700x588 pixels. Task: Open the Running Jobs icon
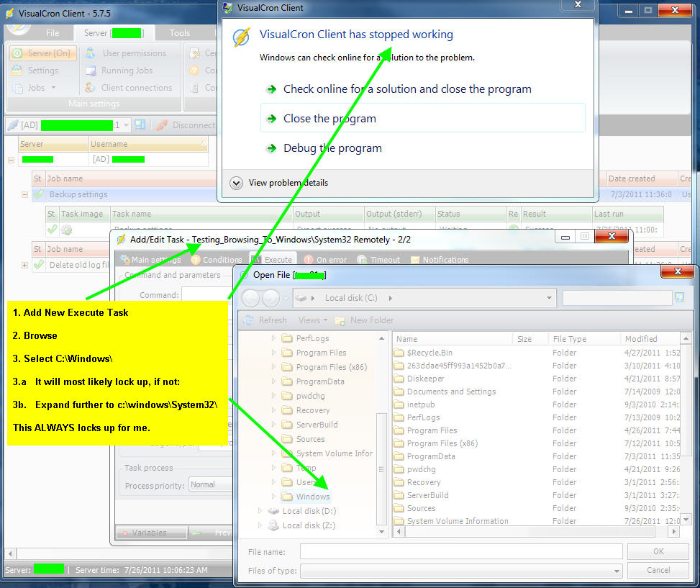click(89, 71)
